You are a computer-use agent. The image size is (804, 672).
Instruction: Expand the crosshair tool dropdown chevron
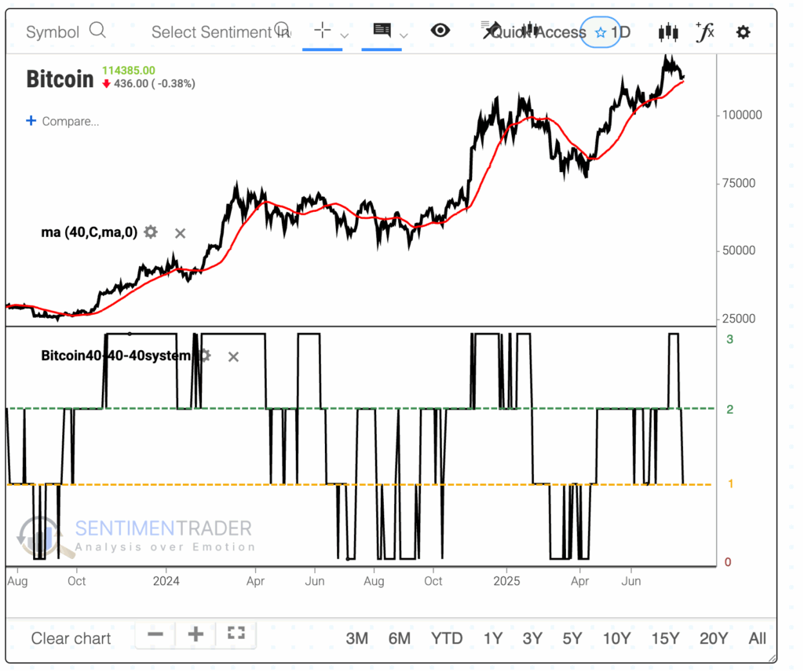pyautogui.click(x=344, y=35)
